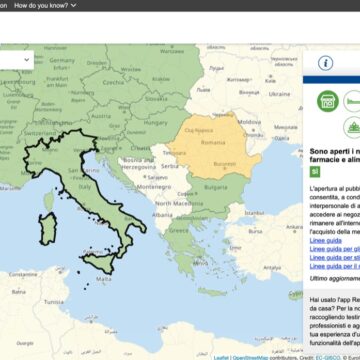Click the "Warszawa" city label
The width and height of the screenshot is (360, 360).
pyautogui.click(x=172, y=51)
